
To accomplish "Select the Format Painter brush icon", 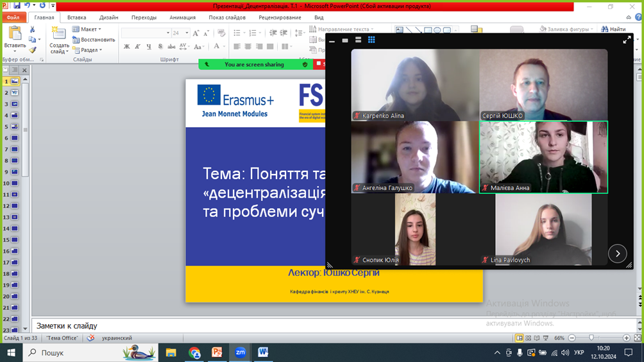I will click(x=32, y=50).
